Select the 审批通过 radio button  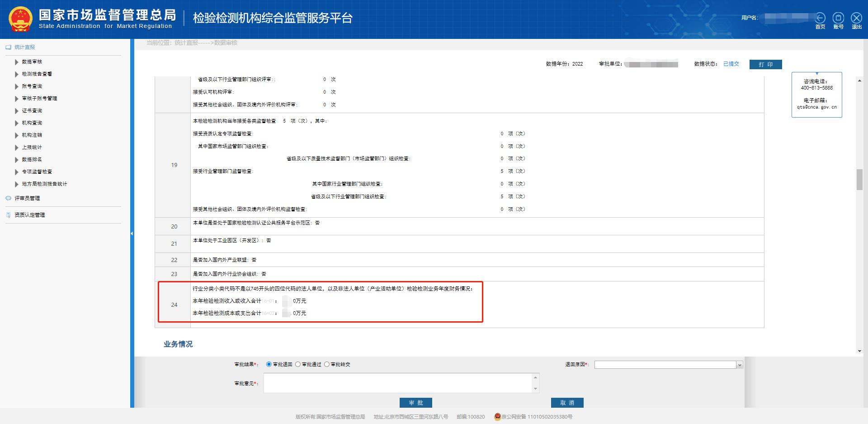(x=297, y=364)
